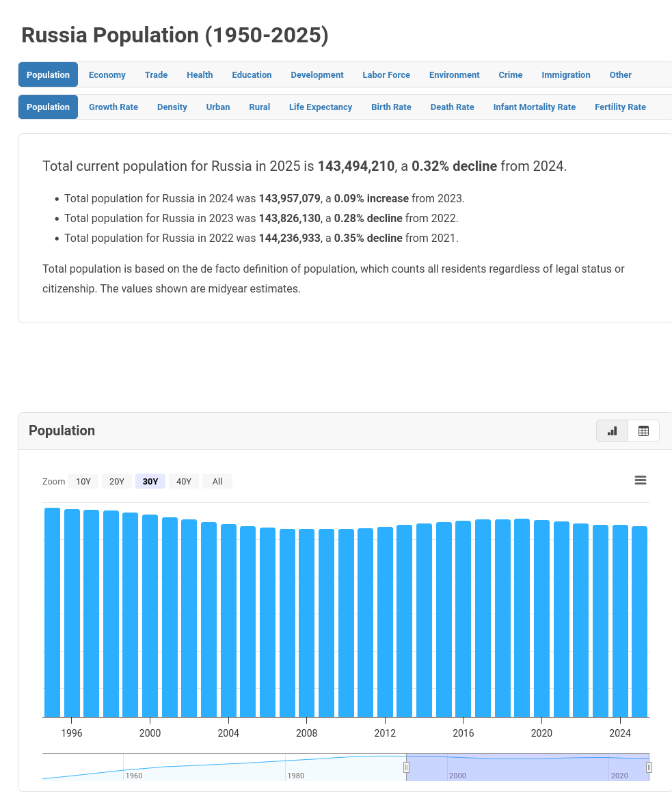The width and height of the screenshot is (672, 805).
Task: Click the 2012 x-axis label
Action: click(385, 733)
